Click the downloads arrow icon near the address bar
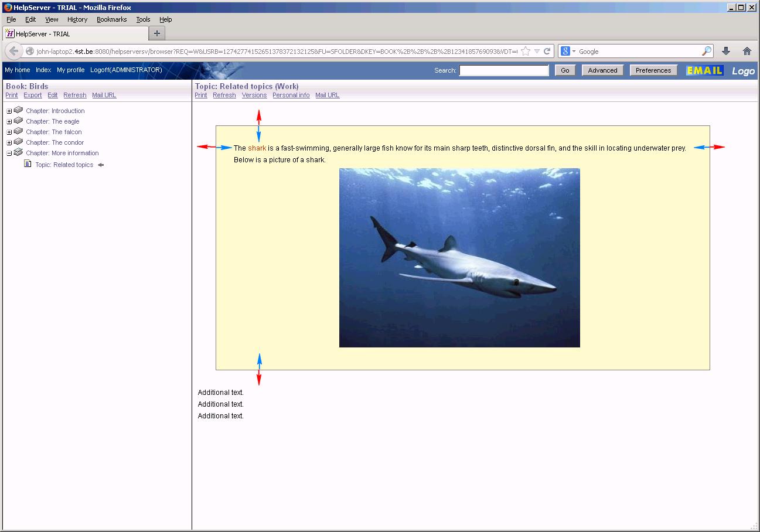Image resolution: width=760 pixels, height=532 pixels. pos(726,51)
